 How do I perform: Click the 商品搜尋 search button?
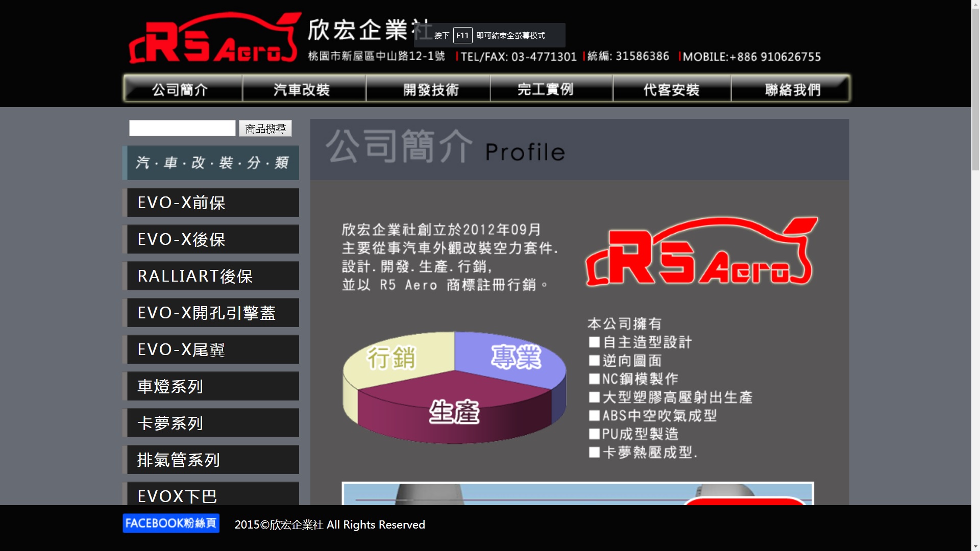pos(265,129)
